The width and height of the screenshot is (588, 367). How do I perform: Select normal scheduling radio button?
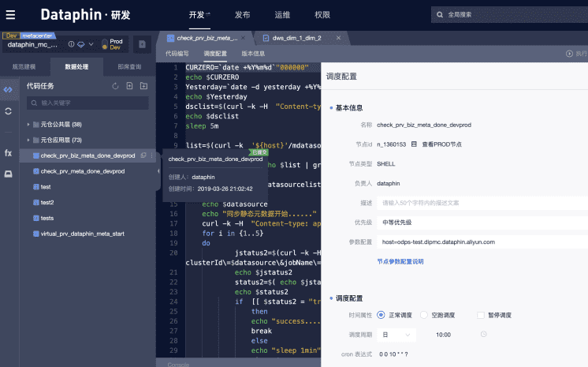381,315
